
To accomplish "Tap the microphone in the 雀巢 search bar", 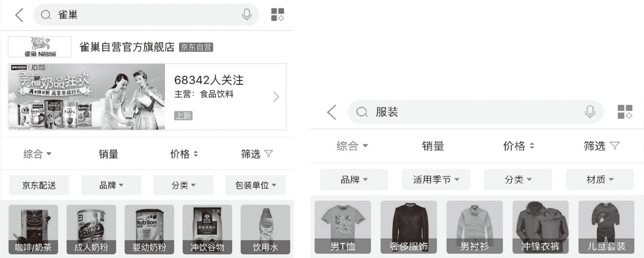I will (247, 15).
